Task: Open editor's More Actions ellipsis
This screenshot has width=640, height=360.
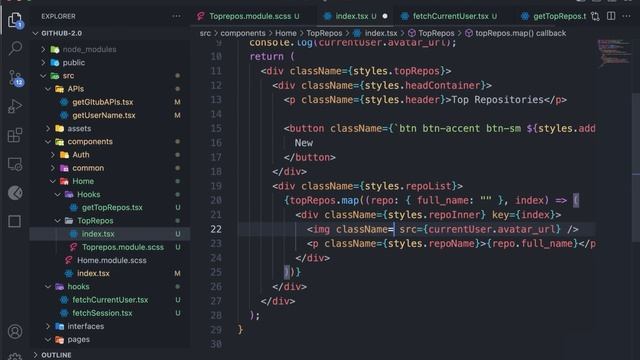Action: point(627,16)
